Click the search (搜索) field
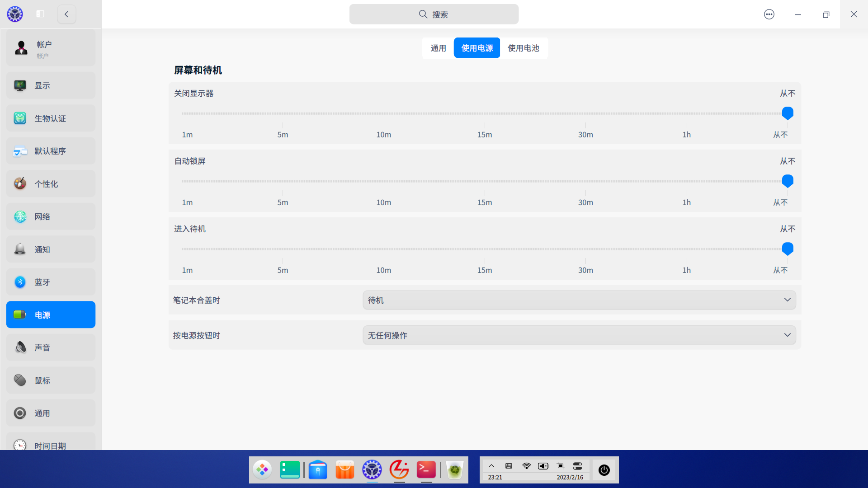 [x=434, y=14]
